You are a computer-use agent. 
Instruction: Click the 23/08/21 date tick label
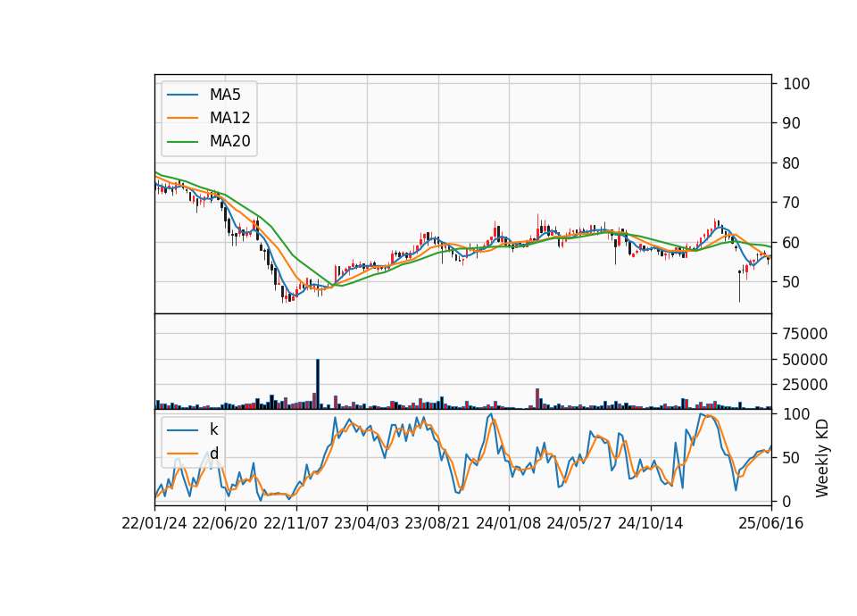(437, 524)
